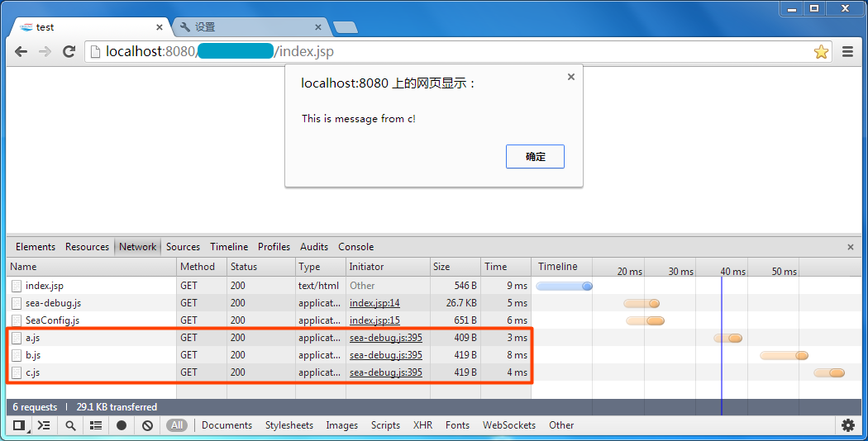The height and width of the screenshot is (441, 868).
Task: Toggle small resource rows list icon
Action: click(x=96, y=425)
